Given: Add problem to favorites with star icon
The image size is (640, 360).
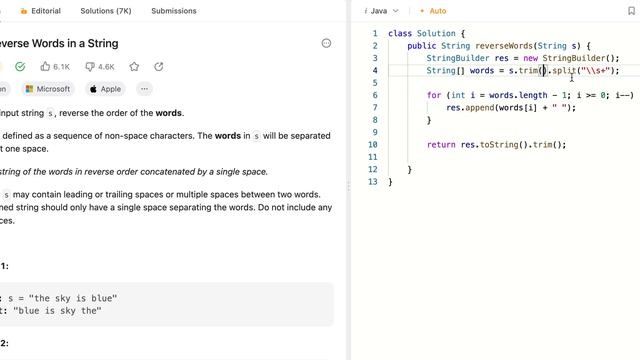Looking at the screenshot, I should click(134, 67).
